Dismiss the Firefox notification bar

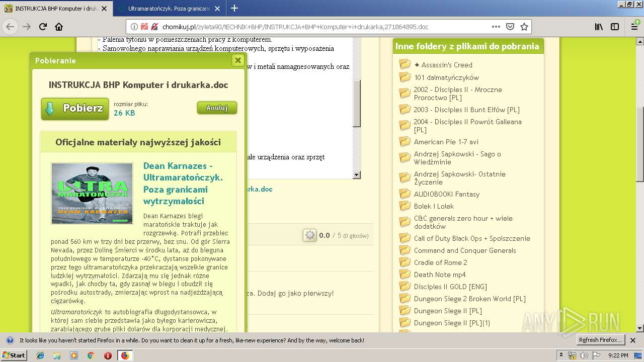click(633, 340)
